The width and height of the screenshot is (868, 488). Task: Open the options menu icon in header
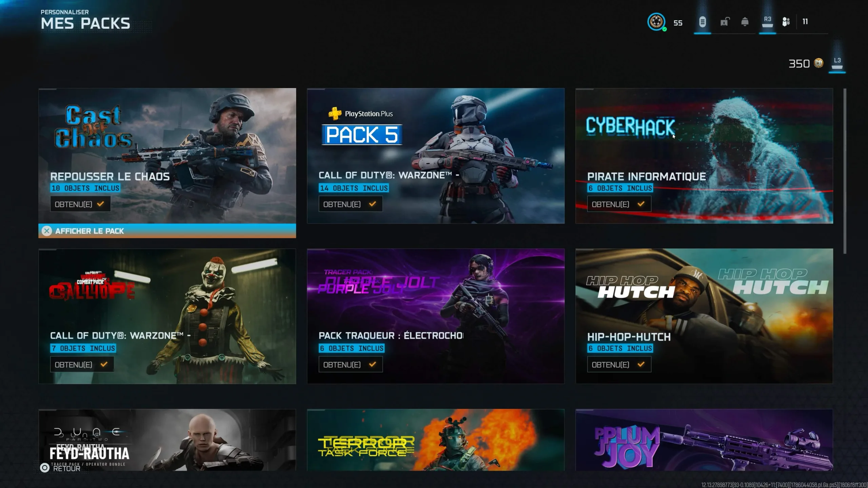702,22
